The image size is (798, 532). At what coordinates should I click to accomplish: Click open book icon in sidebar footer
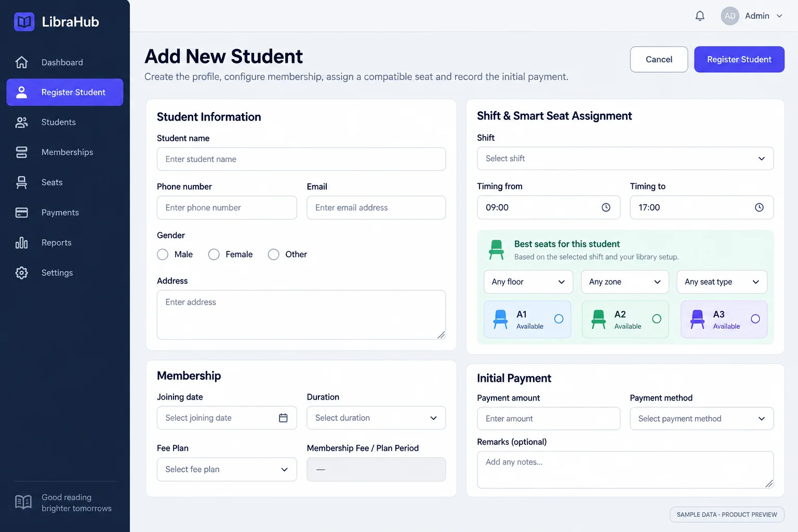23,502
